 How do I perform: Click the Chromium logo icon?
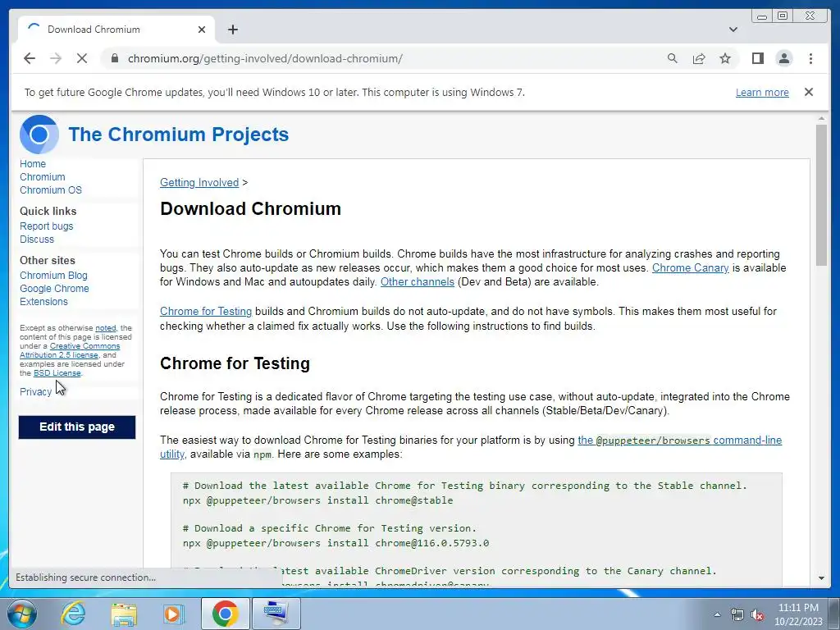[39, 135]
